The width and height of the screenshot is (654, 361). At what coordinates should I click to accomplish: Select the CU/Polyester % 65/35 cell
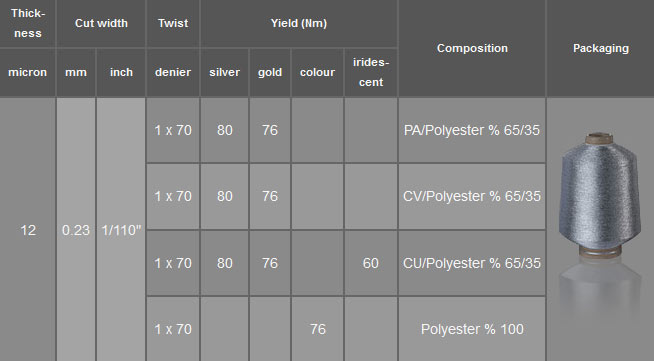click(x=472, y=263)
